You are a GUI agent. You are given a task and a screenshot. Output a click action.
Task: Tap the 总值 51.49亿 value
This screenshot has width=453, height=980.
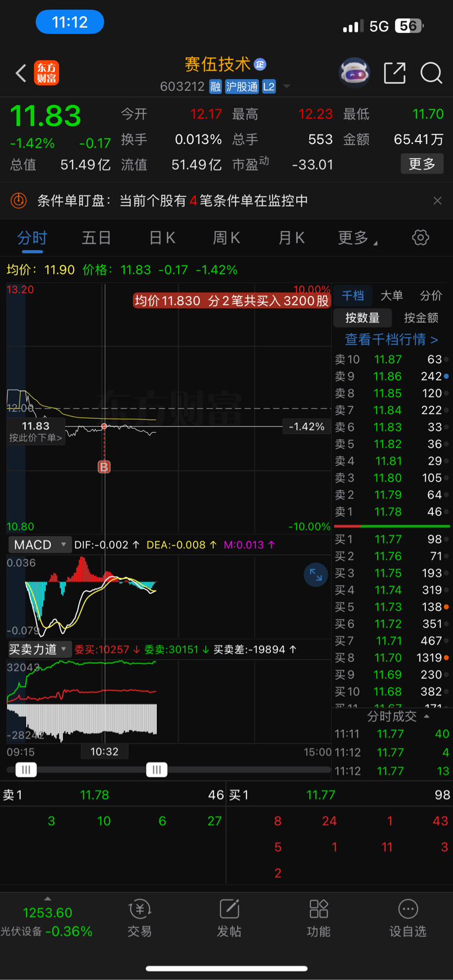85,165
